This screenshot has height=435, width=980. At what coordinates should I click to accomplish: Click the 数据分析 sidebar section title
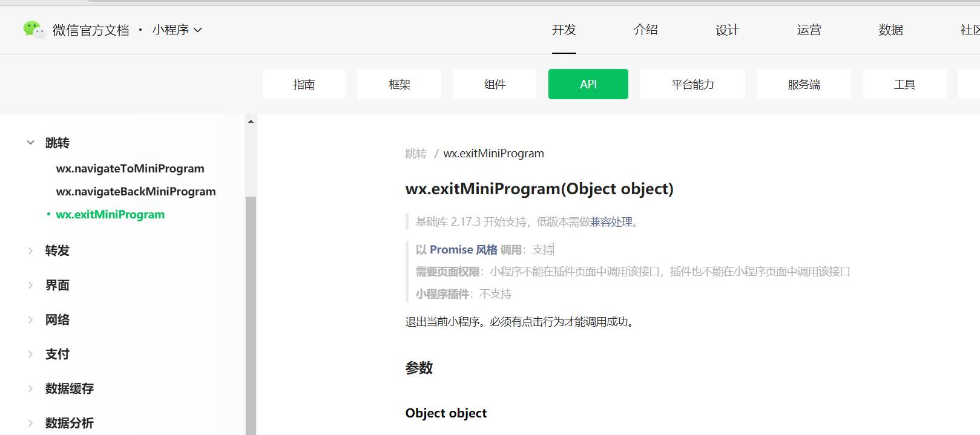pos(70,423)
